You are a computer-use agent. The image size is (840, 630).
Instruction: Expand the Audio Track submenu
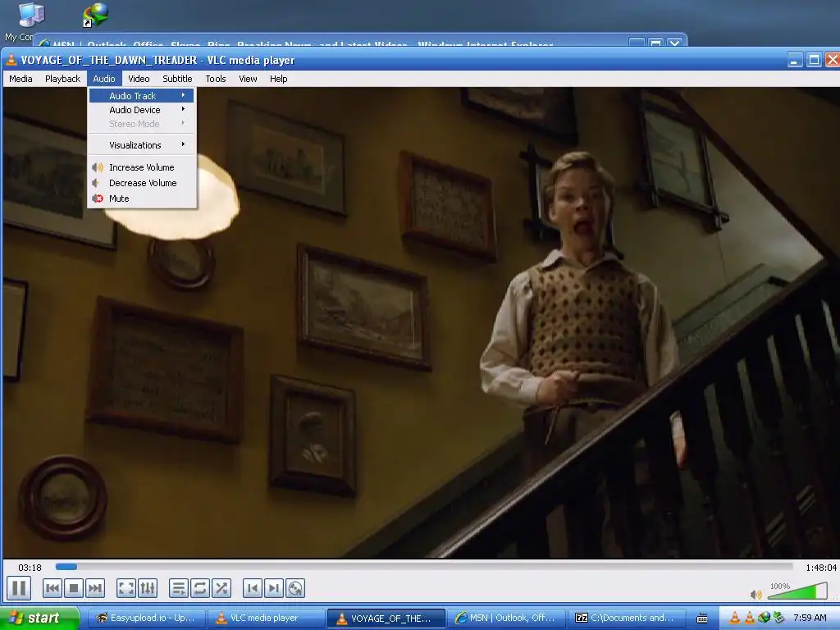[x=141, y=96]
